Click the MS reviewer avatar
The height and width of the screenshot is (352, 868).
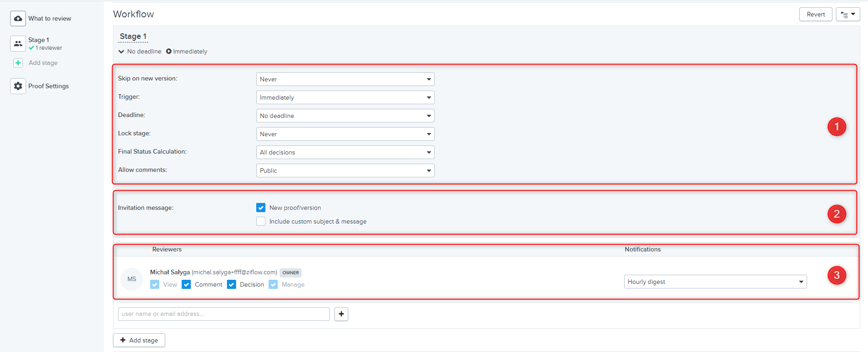coord(132,279)
